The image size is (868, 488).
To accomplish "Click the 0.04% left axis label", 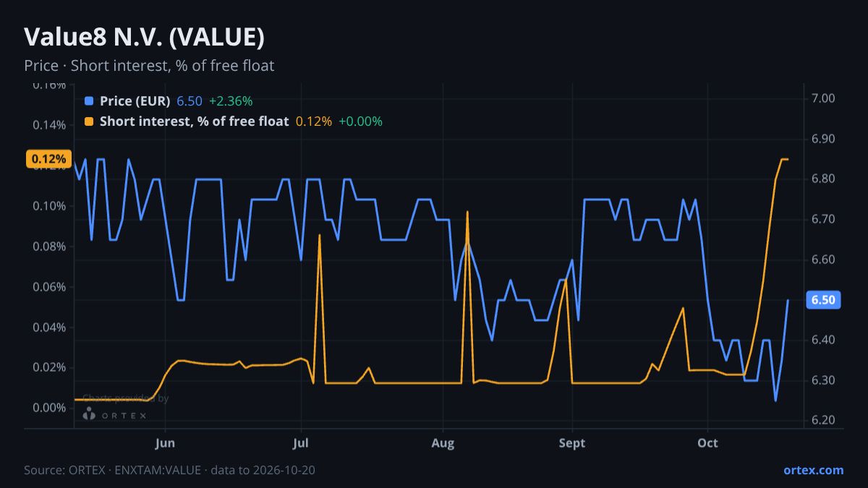I will click(50, 328).
